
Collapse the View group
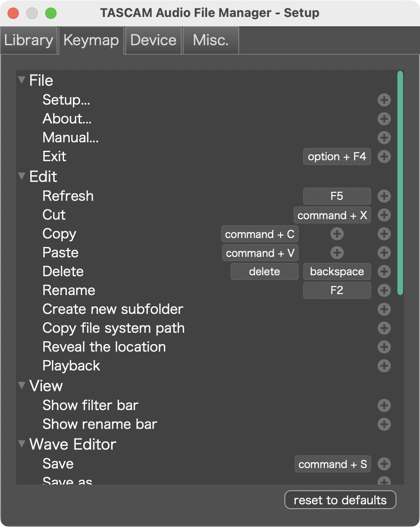click(22, 385)
